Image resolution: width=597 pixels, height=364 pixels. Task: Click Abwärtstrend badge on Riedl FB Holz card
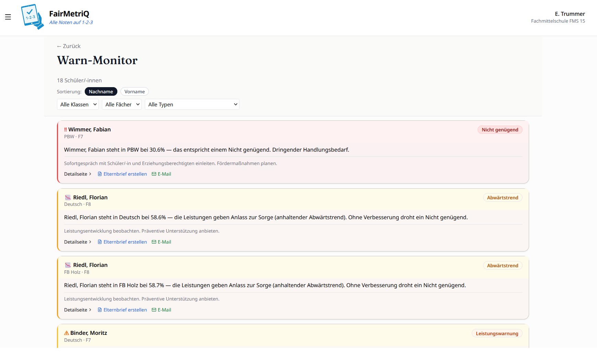coord(503,266)
